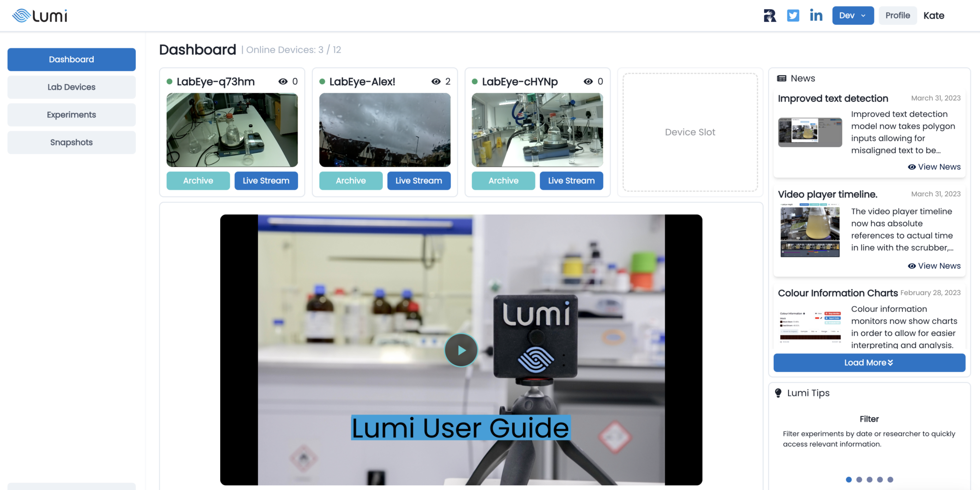Switch to the Snapshots section

tap(71, 142)
